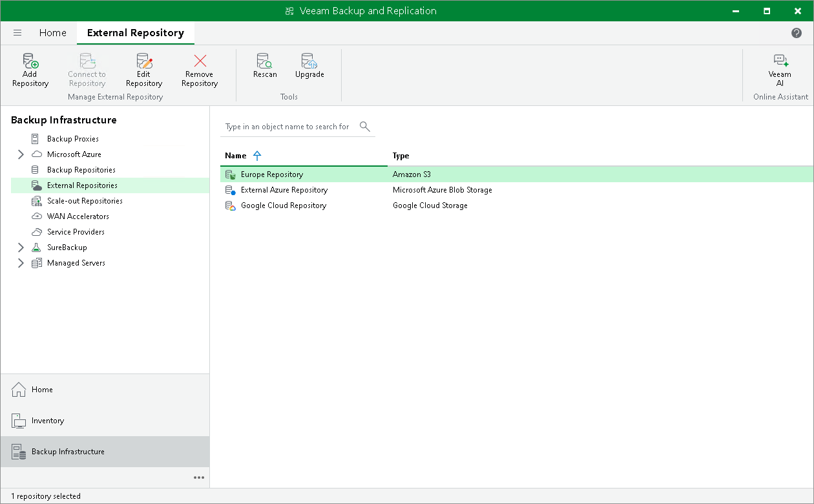
Task: Click the Upgrade tool icon
Action: click(309, 61)
